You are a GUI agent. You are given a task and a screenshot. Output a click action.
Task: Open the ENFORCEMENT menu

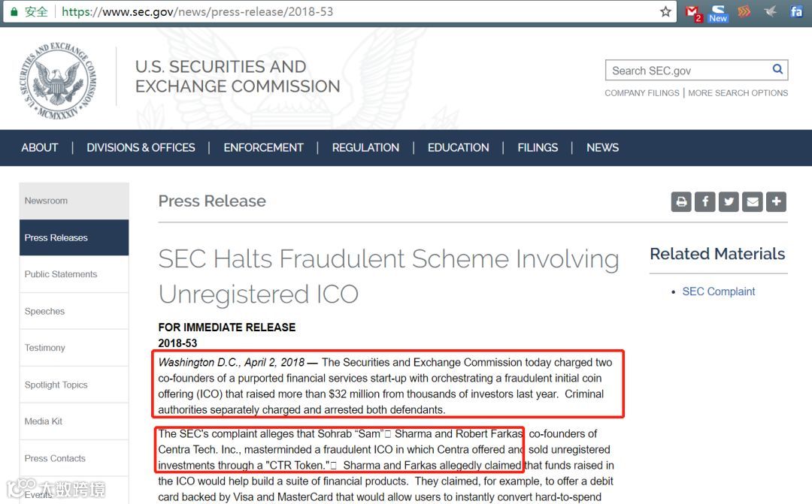(263, 148)
